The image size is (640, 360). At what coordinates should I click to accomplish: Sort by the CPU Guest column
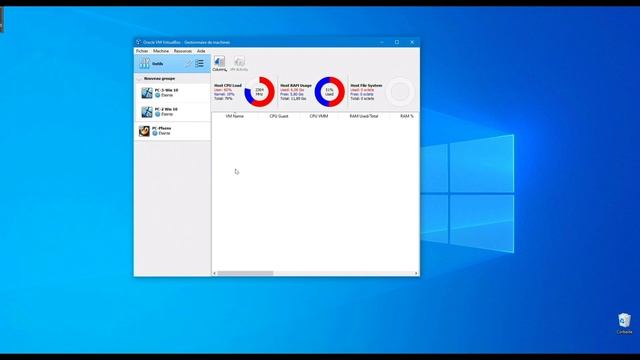[279, 116]
